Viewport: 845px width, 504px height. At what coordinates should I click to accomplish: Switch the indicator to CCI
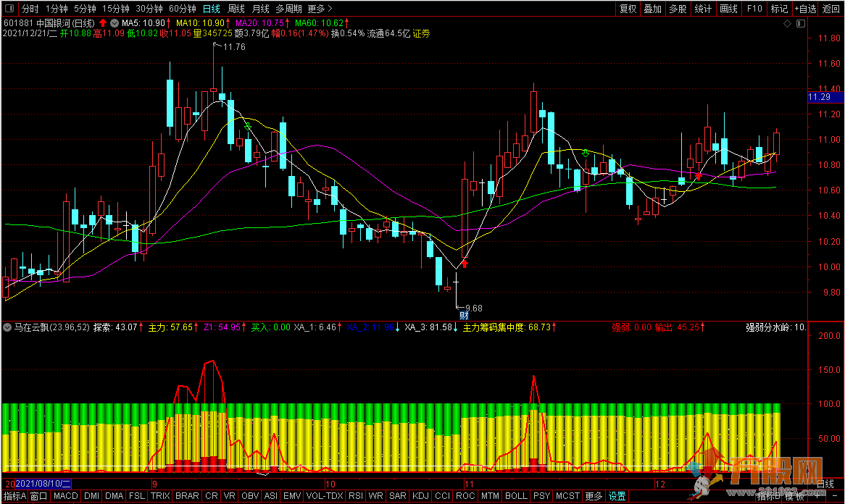443,496
